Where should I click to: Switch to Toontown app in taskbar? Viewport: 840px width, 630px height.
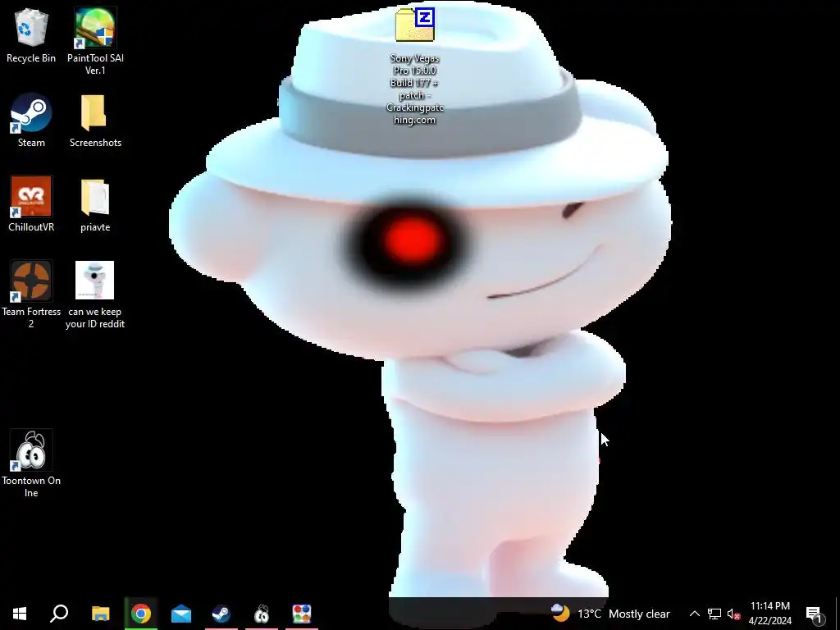tap(262, 614)
